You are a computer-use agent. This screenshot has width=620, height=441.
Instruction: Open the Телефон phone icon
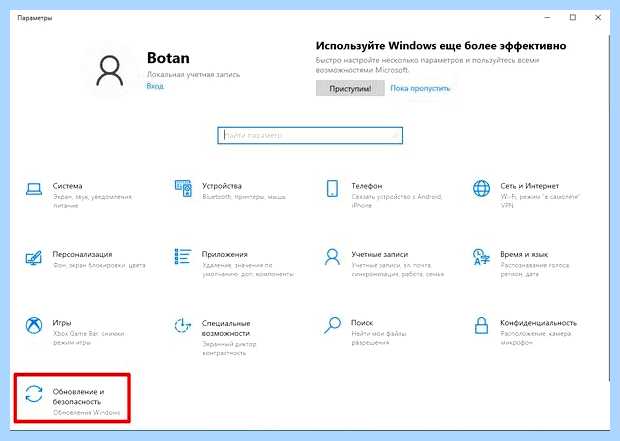(x=332, y=188)
